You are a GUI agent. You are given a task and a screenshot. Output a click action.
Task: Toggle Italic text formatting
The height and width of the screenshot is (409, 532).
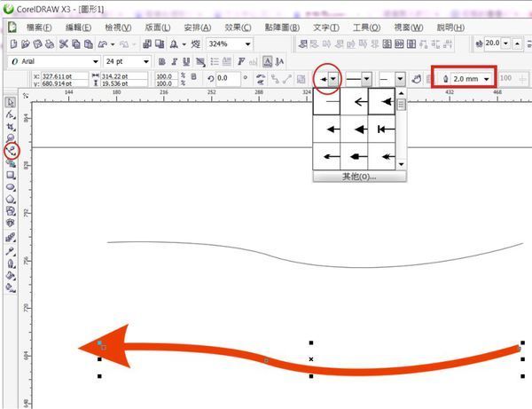click(174, 61)
